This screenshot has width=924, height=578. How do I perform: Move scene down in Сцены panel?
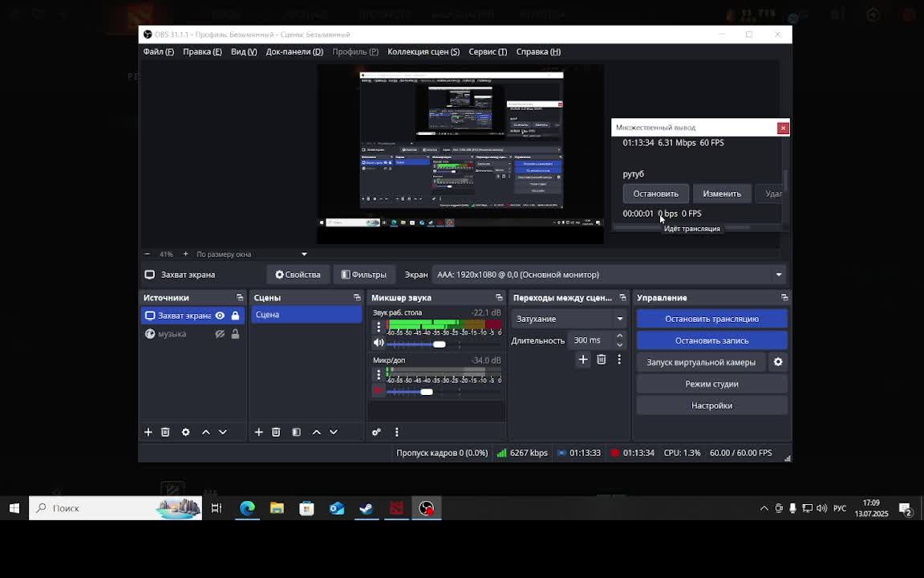click(334, 433)
